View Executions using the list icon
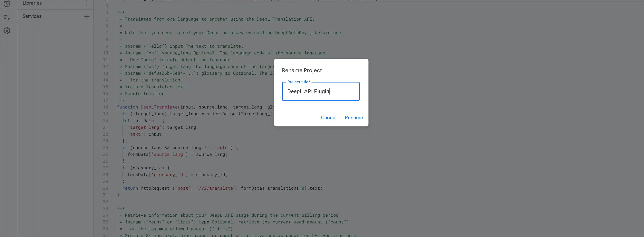The height and width of the screenshot is (237, 644). [x=7, y=17]
